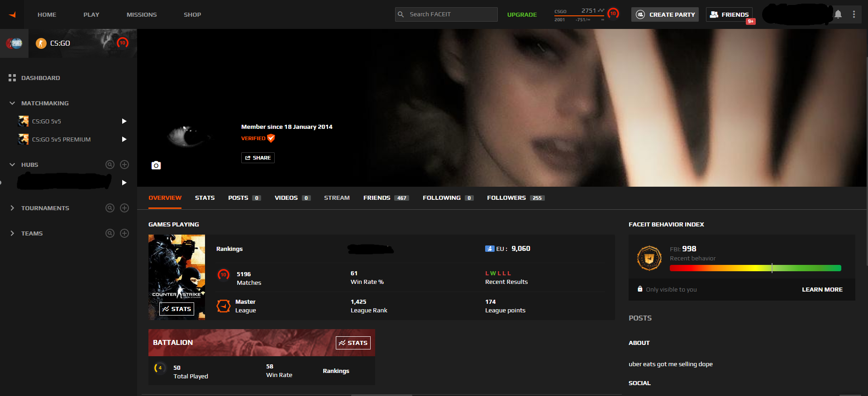This screenshot has height=396, width=868.
Task: Create a team with plus icon
Action: tap(124, 233)
